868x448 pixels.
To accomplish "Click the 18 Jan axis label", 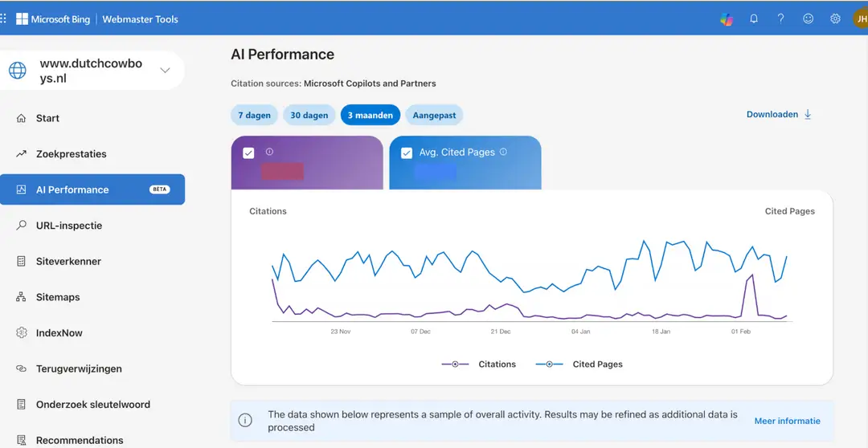I will pyautogui.click(x=661, y=332).
